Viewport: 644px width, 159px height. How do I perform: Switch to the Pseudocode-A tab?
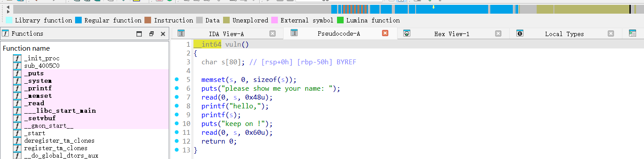click(x=339, y=33)
